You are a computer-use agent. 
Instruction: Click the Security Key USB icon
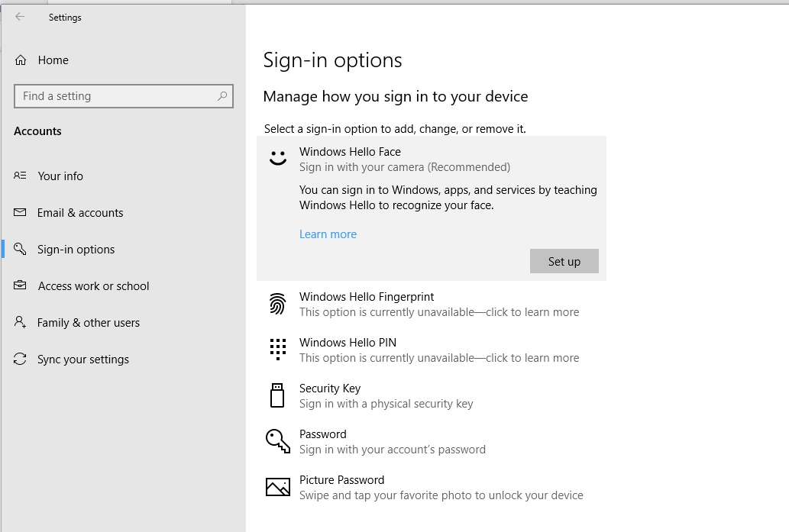pos(276,395)
